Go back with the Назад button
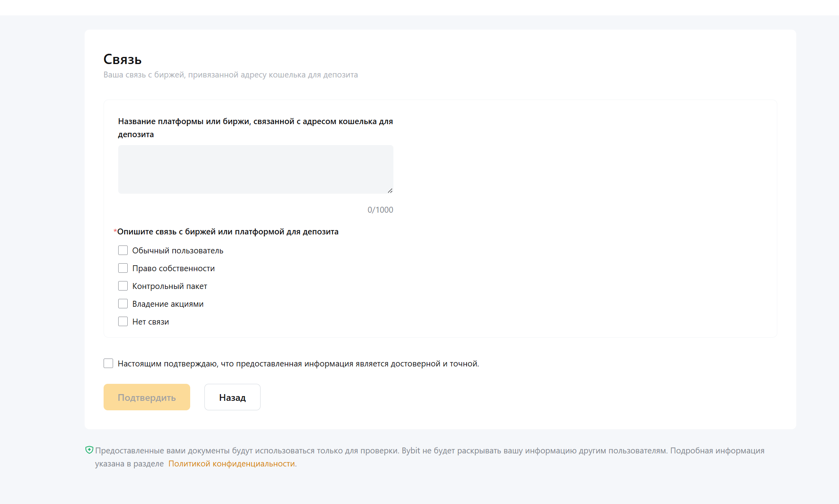This screenshot has width=839, height=504. tap(232, 397)
